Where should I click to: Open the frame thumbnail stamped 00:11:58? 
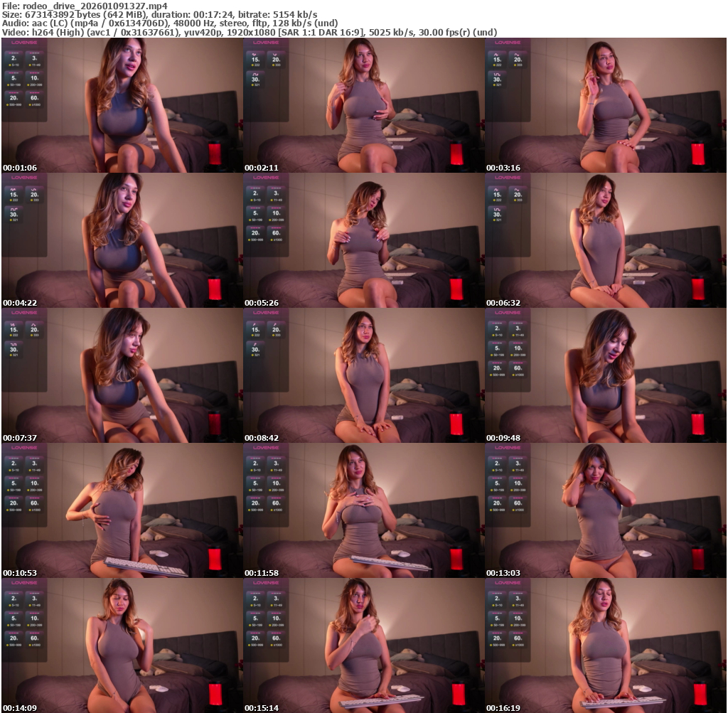click(x=363, y=510)
